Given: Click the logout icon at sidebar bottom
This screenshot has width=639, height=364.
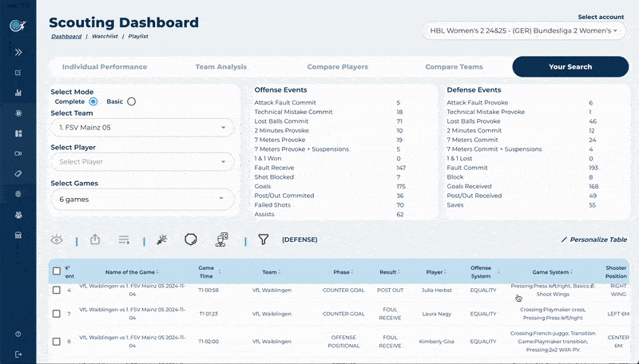Looking at the screenshot, I should (x=18, y=354).
